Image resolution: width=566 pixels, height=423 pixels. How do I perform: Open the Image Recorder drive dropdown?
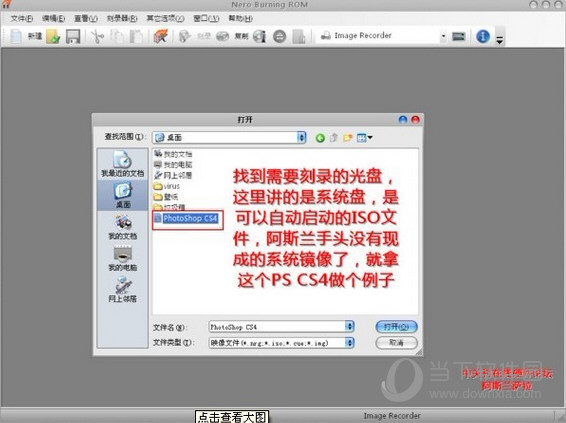[x=443, y=36]
